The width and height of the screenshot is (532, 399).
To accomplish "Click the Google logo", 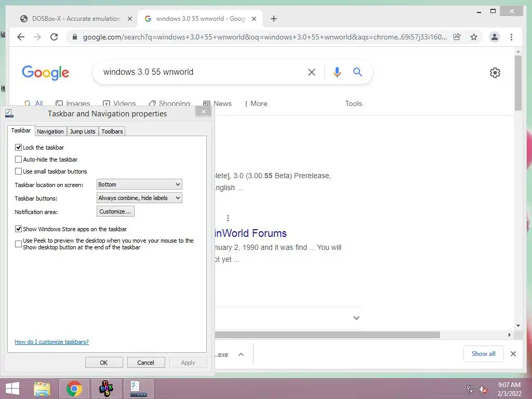I will [x=46, y=73].
